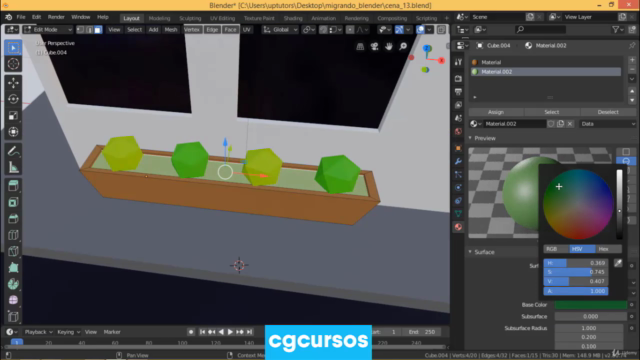Pick color with the eyedropper icon

(x=618, y=263)
